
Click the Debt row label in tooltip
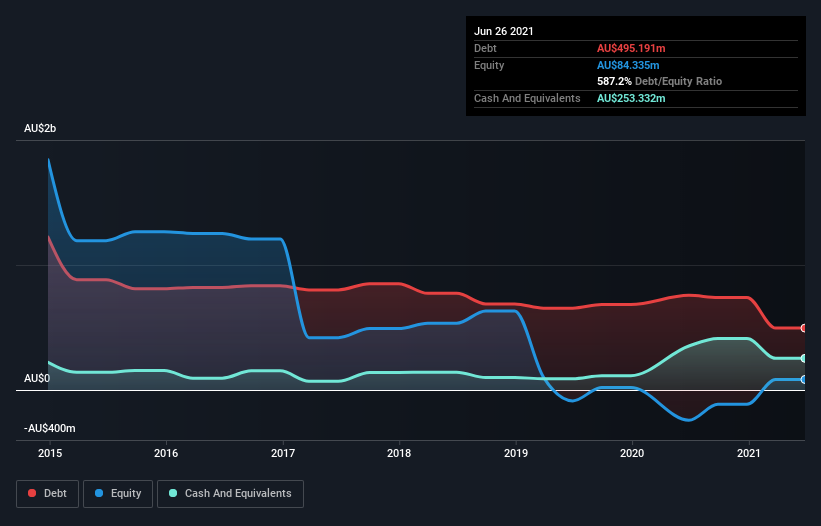point(485,48)
